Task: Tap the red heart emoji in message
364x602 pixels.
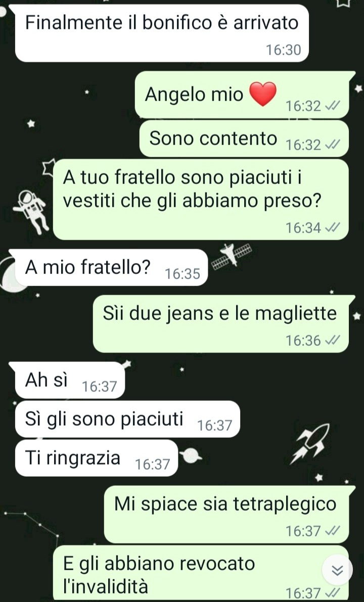Action: (263, 94)
